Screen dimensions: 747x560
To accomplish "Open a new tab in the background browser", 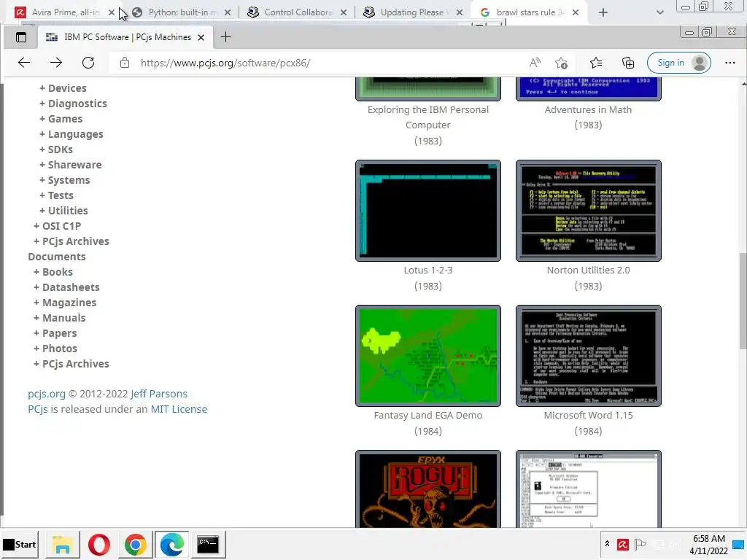I will (603, 12).
